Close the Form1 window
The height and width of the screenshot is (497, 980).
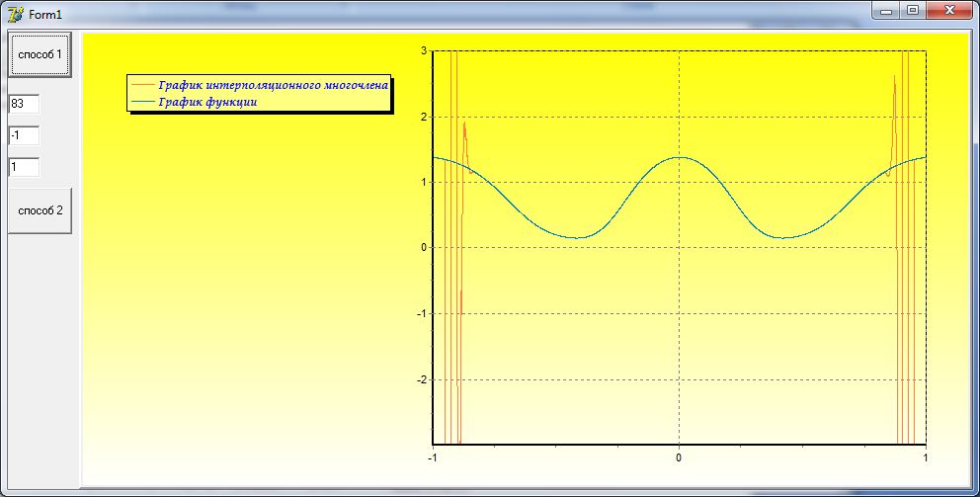coord(949,11)
